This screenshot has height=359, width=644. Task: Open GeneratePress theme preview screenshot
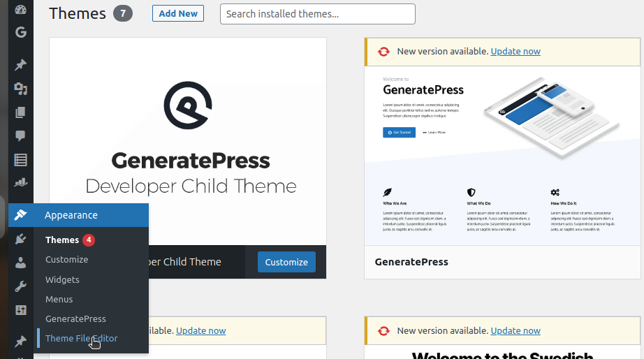point(502,156)
